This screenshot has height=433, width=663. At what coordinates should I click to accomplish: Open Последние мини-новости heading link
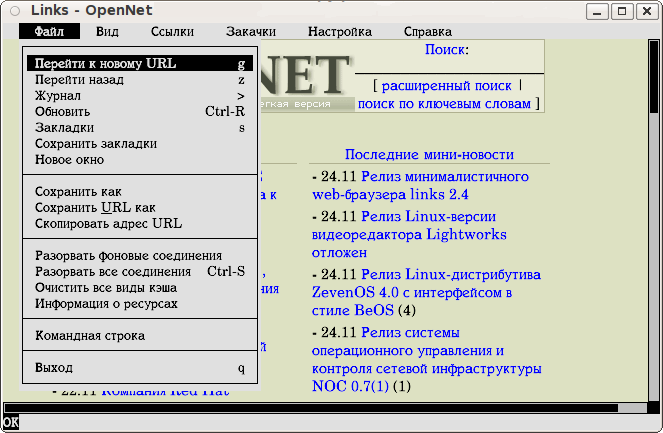[429, 155]
